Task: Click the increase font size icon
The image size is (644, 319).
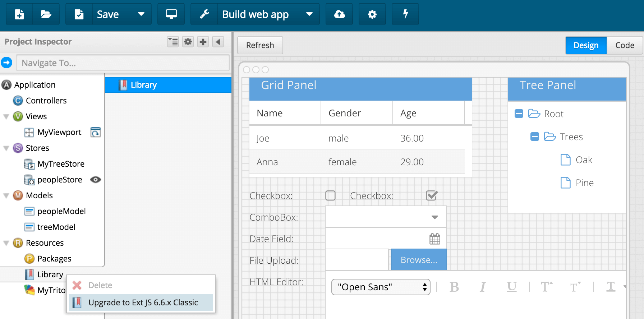Action: point(547,287)
